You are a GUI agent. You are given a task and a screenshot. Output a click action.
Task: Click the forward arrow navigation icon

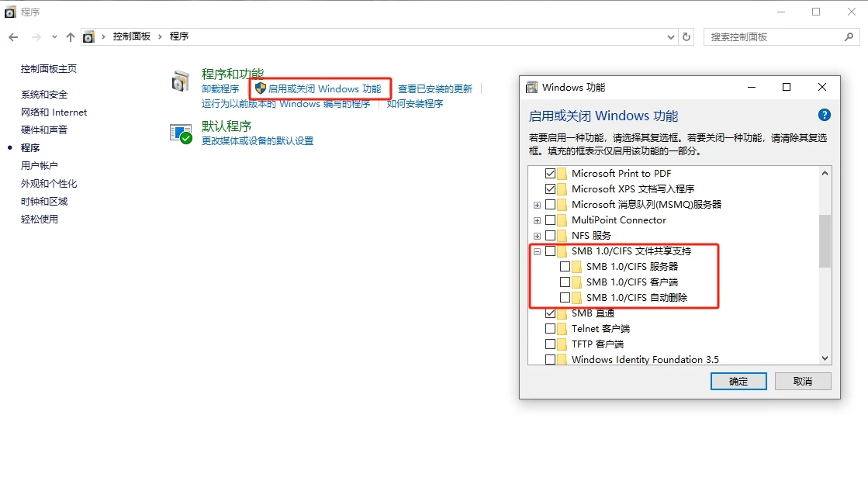point(36,37)
